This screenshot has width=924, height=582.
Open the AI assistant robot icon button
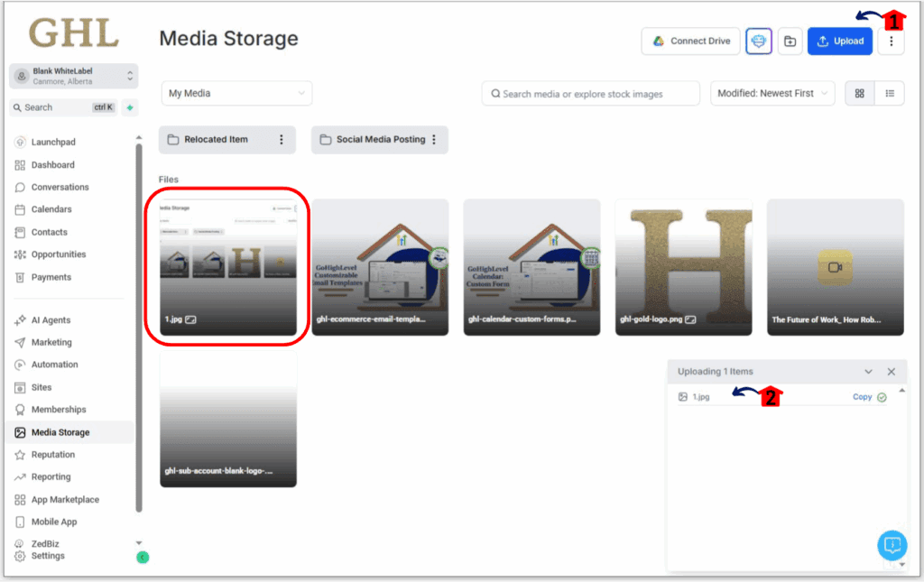point(758,42)
